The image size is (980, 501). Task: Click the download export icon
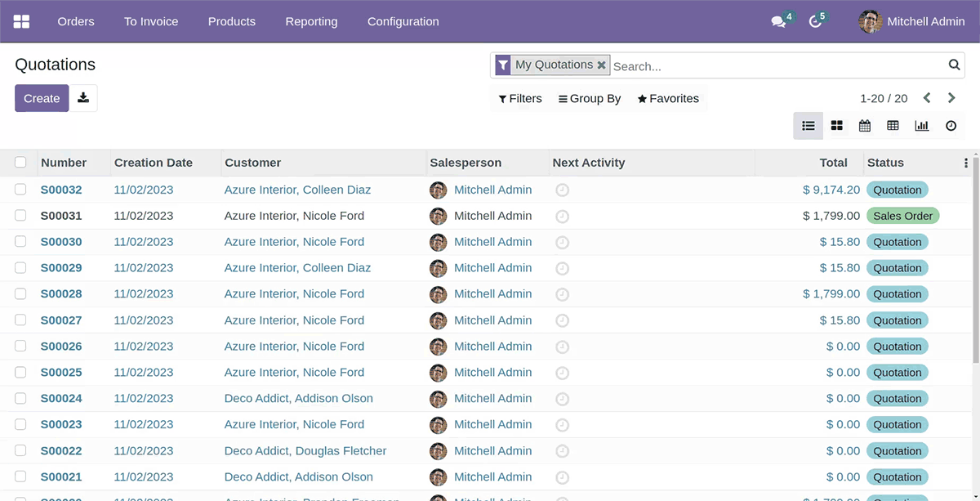[x=83, y=98]
